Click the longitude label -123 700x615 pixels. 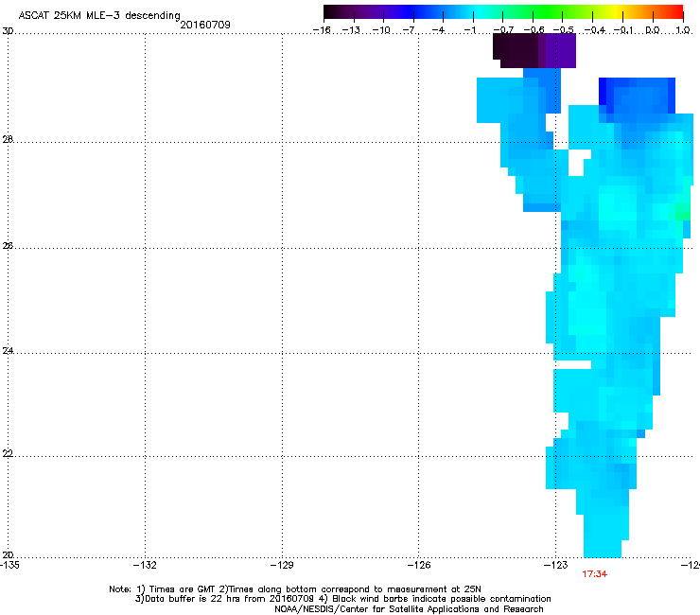[x=556, y=566]
